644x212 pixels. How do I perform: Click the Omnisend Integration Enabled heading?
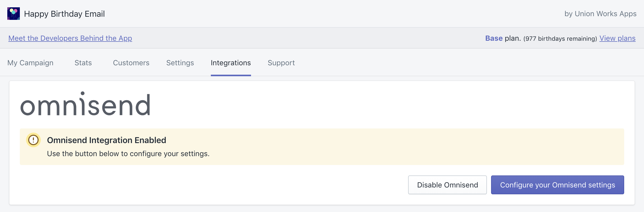pos(106,140)
